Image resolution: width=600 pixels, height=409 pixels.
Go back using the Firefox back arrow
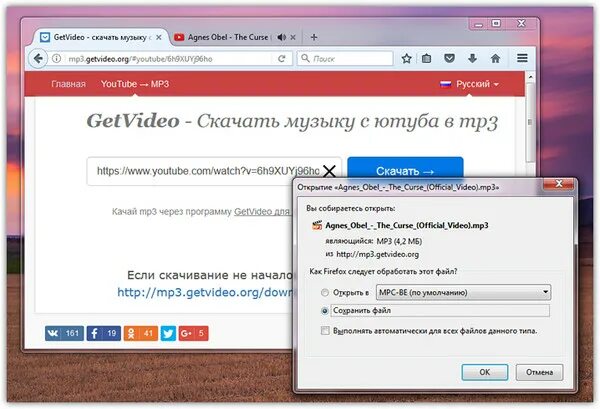38,59
